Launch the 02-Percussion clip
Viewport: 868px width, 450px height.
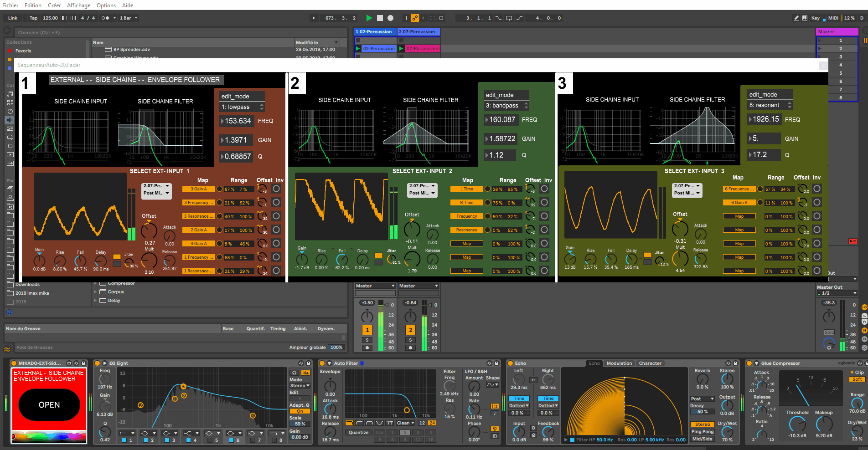click(x=358, y=49)
